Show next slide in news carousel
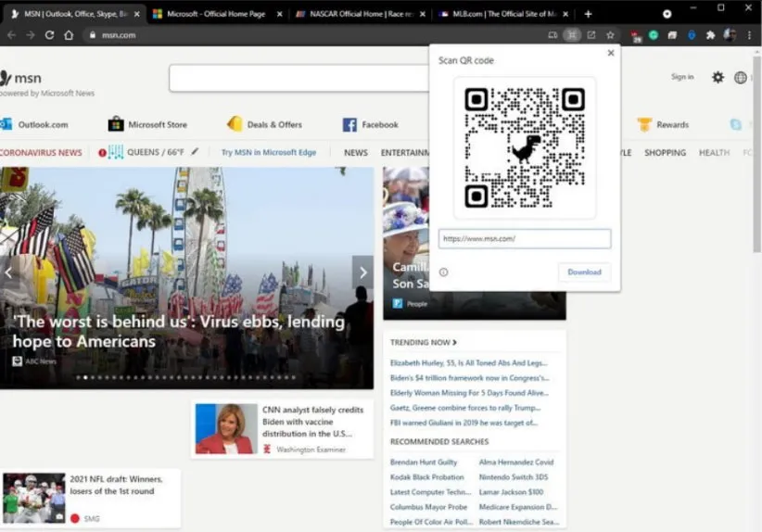The width and height of the screenshot is (762, 532). coord(362,272)
